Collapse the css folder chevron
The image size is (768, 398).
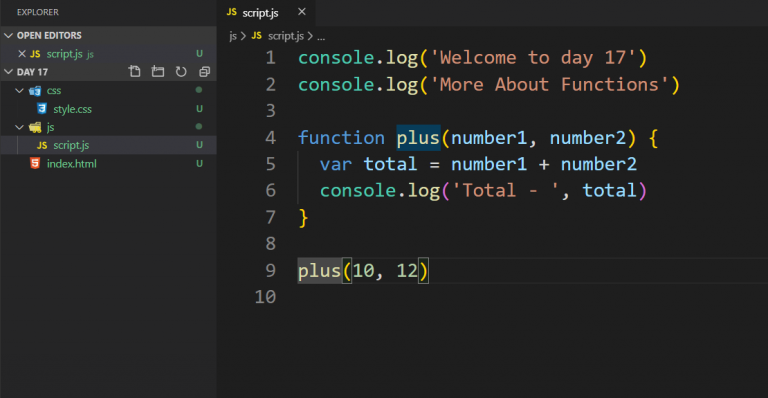[x=20, y=90]
